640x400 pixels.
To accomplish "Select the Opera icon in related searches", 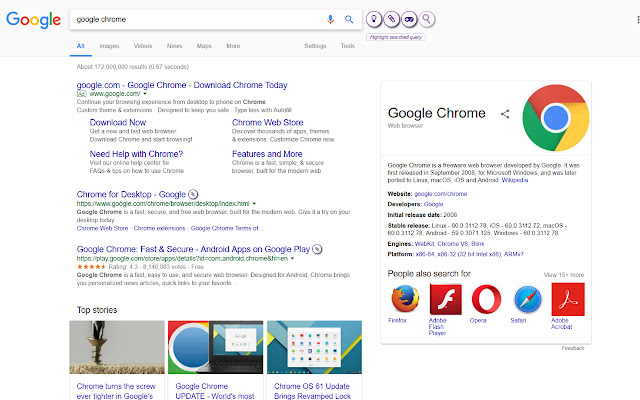I will point(486,299).
